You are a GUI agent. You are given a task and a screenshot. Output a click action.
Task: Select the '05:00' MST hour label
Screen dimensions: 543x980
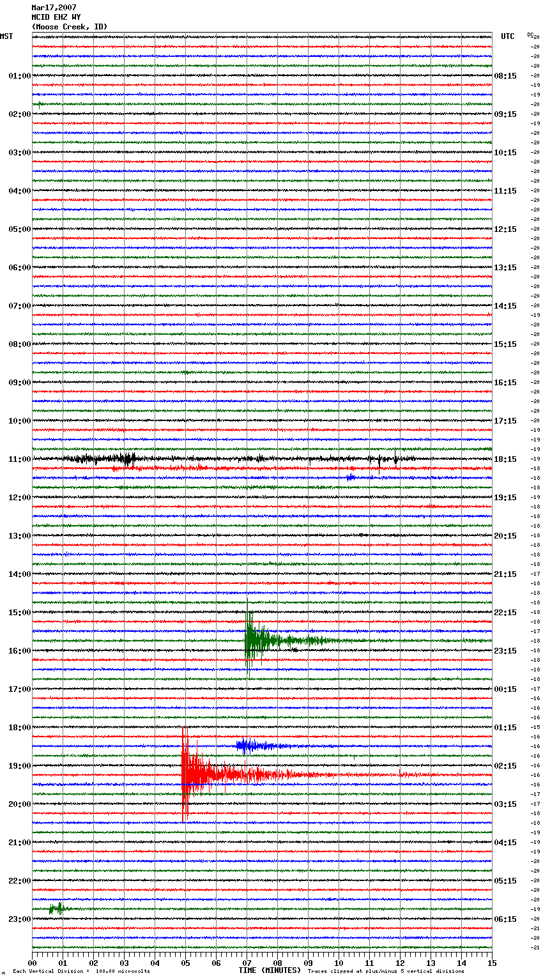click(19, 229)
